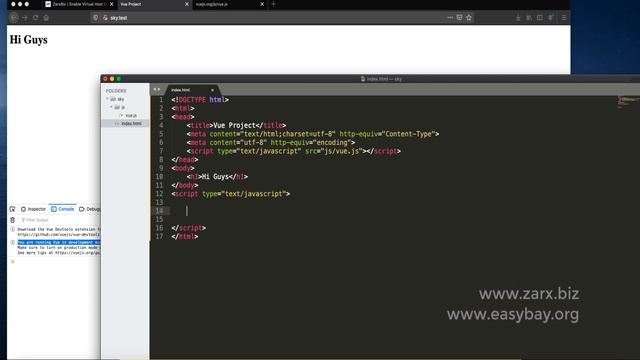
Task: Click the Vue Project title text in code
Action: [234, 125]
